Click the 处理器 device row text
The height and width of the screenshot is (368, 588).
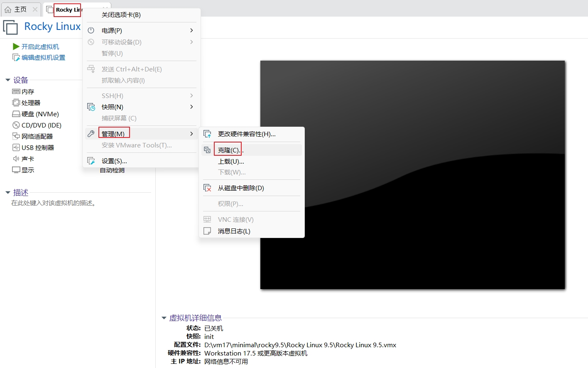pyautogui.click(x=31, y=103)
